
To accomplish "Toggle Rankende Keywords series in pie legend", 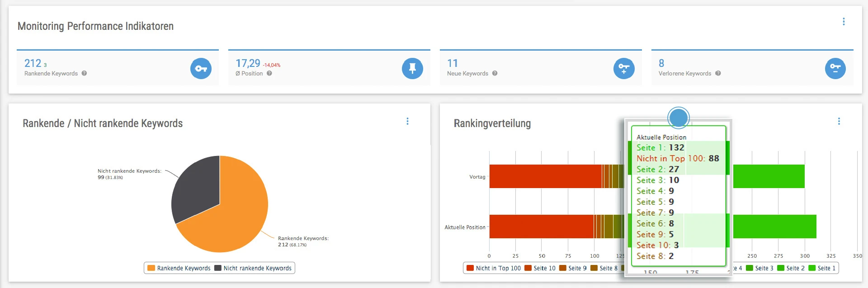I will coord(179,268).
